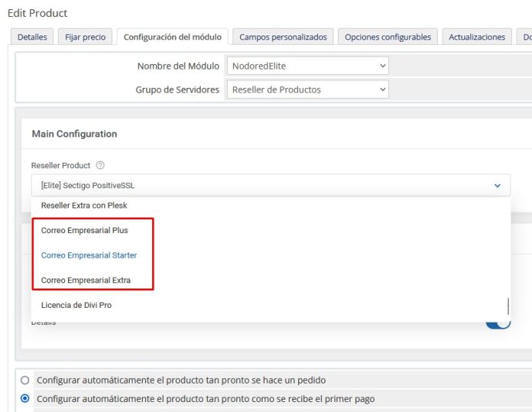Choose Correo Empresarial Starter option
Screen dimensions: 532x412
89,255
